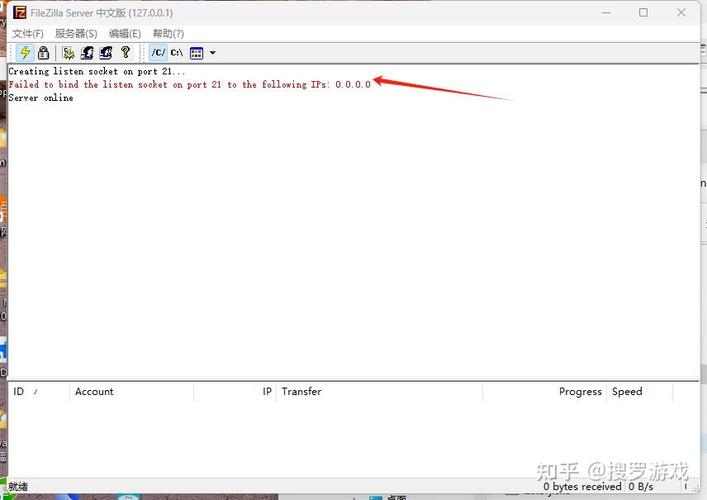Click the user list sorting icon
This screenshot has width=707, height=500.
click(x=196, y=52)
